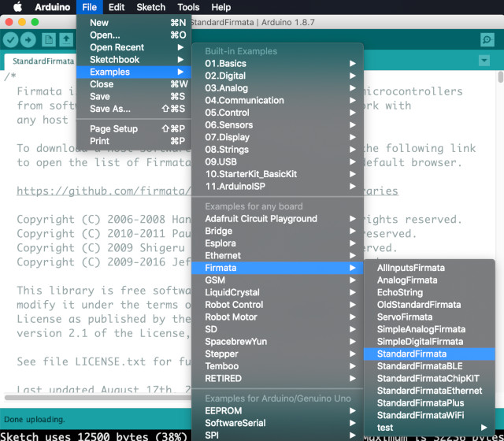Switch to the StandardFirmata editor tab
This screenshot has height=441, width=504.
pyautogui.click(x=40, y=61)
